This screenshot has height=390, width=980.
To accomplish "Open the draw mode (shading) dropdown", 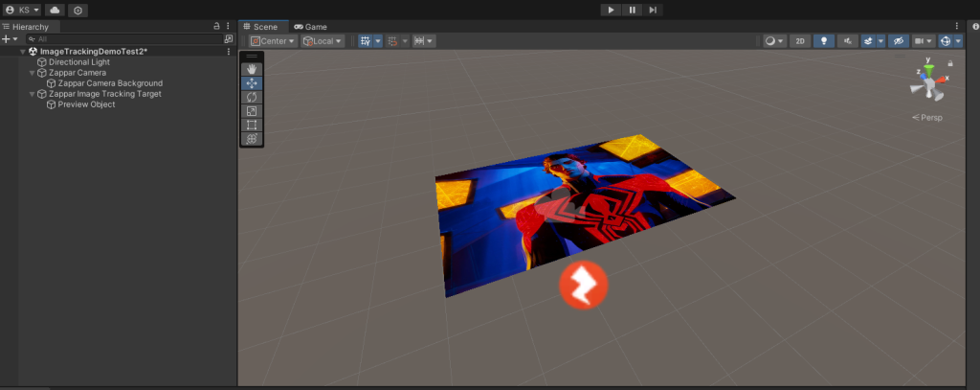I will tap(775, 40).
